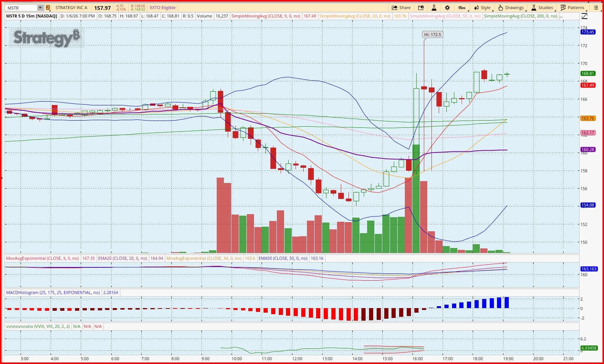Click the Share chart button
This screenshot has height=364, width=604.
[401, 8]
